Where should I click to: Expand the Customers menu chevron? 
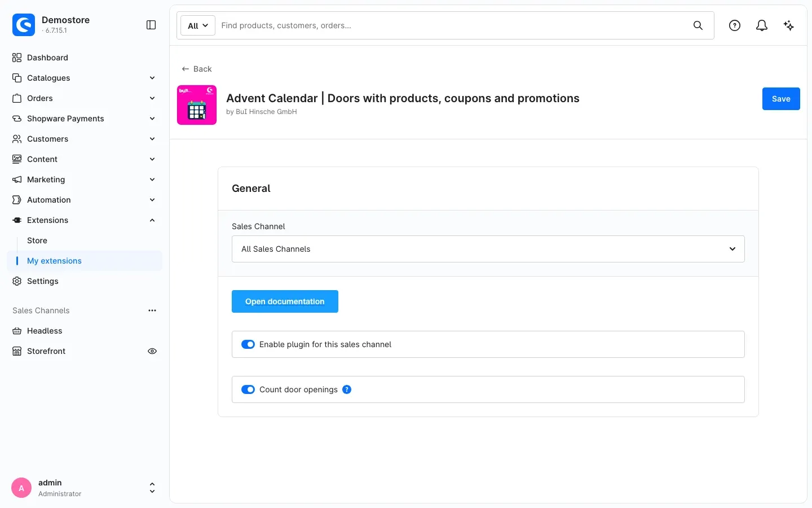click(152, 139)
